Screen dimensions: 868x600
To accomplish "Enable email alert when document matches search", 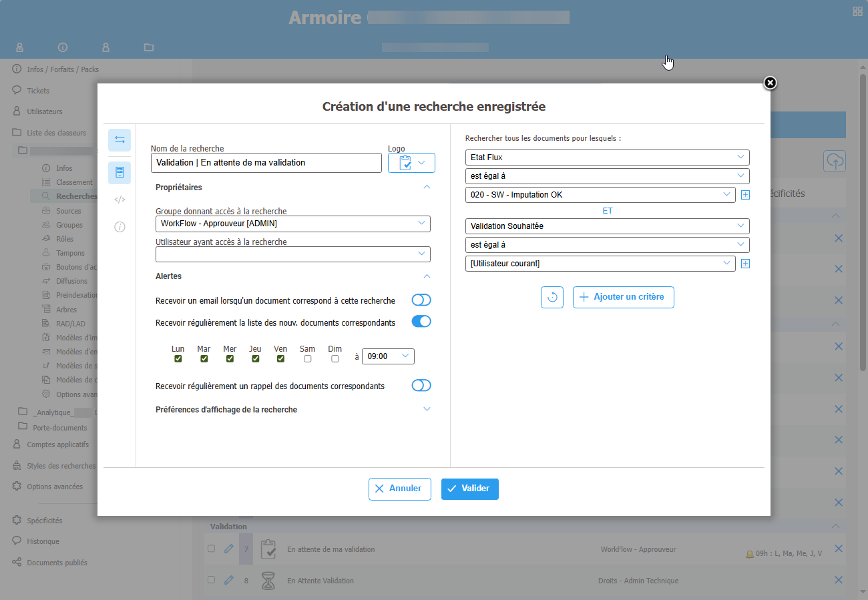I will [421, 300].
